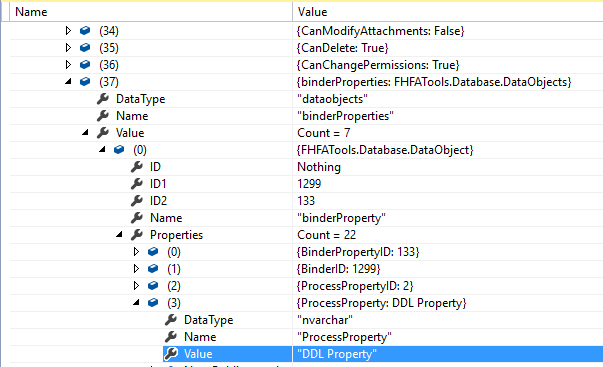This screenshot has width=603, height=367.
Task: Select the value {BinderID: 1299}
Action: point(338,269)
